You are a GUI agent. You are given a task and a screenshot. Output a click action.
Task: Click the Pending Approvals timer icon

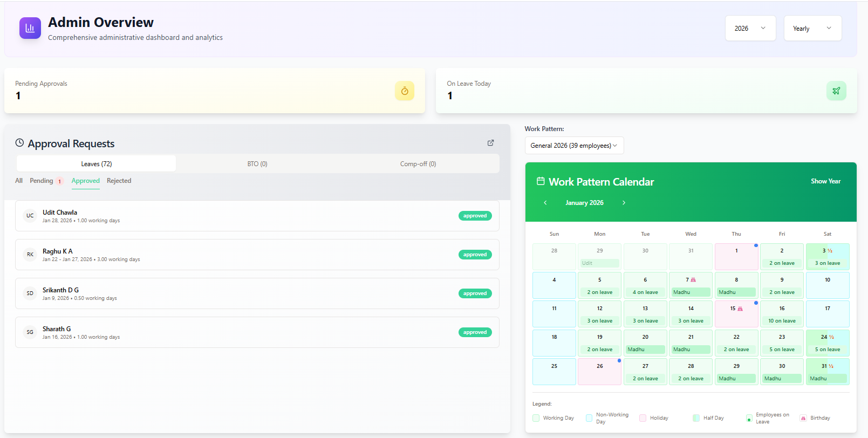point(404,91)
